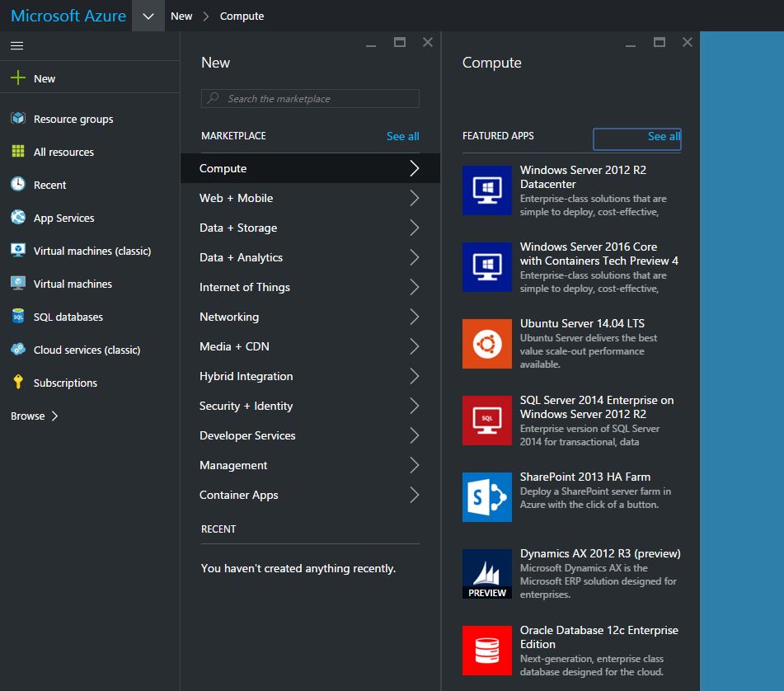Click the SQL databases icon
Screen dimensions: 784x691
pos(18,316)
